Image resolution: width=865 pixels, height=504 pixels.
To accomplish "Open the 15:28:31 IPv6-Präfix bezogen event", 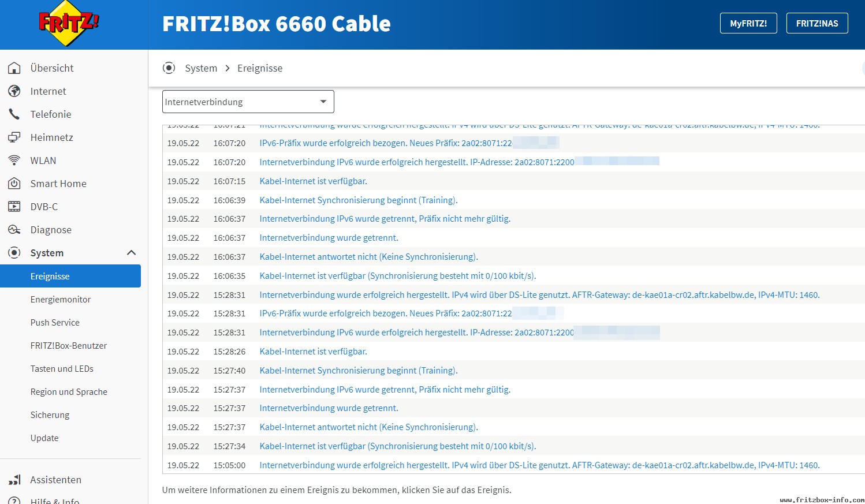I will (386, 313).
